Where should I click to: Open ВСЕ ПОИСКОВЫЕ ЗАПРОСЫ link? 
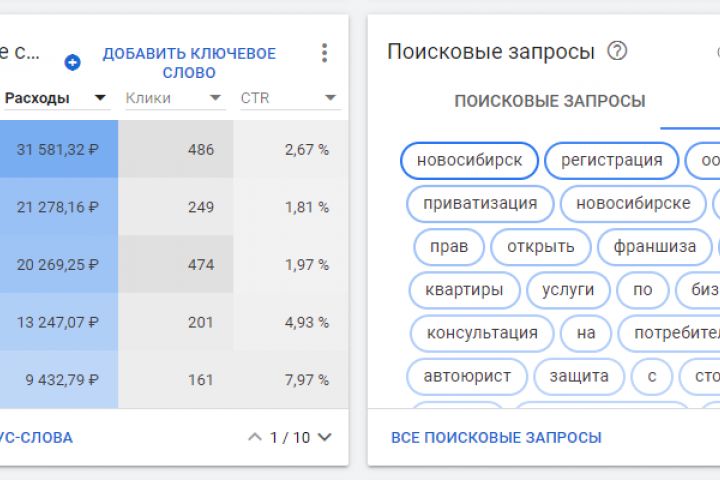coord(496,437)
